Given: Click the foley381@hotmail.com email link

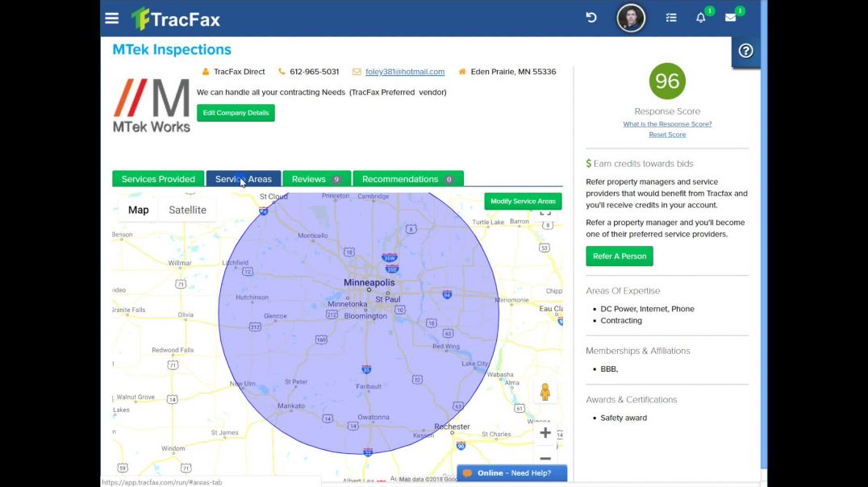Looking at the screenshot, I should click(405, 72).
